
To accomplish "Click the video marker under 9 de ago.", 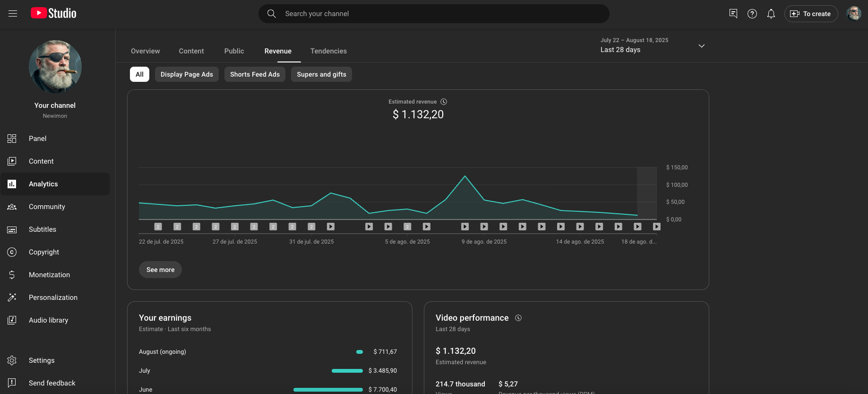I will click(484, 227).
